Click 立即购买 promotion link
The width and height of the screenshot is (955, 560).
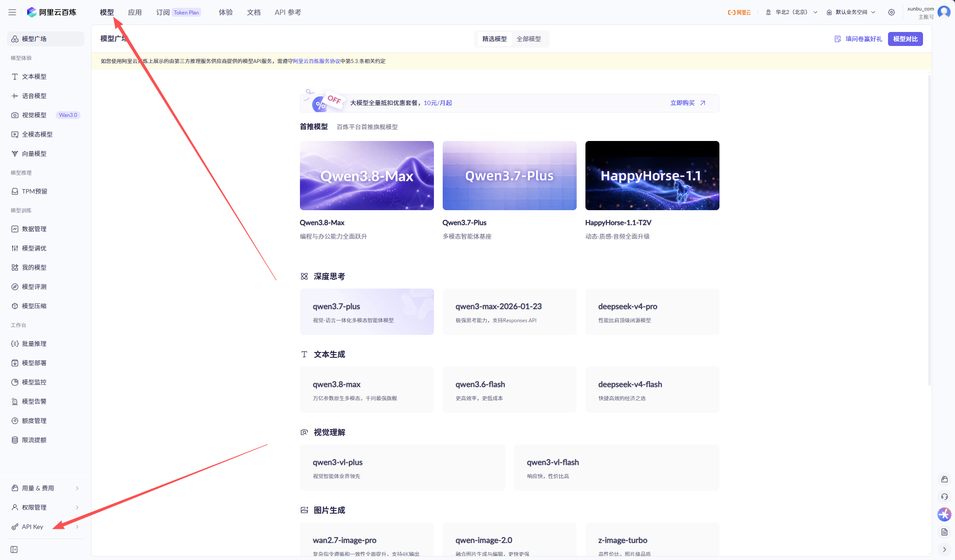[688, 103]
